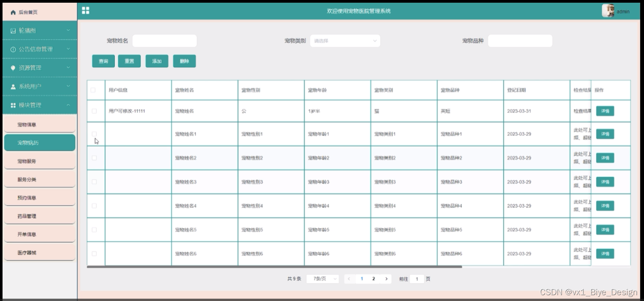Collapse the 模块管理 menu chevron
Screen dimensions: 644x301
[x=68, y=105]
